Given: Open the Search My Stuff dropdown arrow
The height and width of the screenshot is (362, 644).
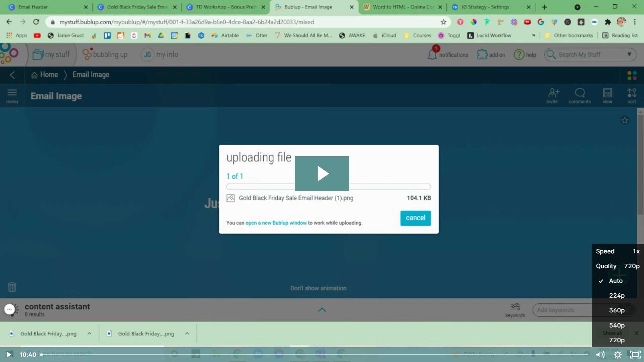Looking at the screenshot, I should (x=630, y=54).
